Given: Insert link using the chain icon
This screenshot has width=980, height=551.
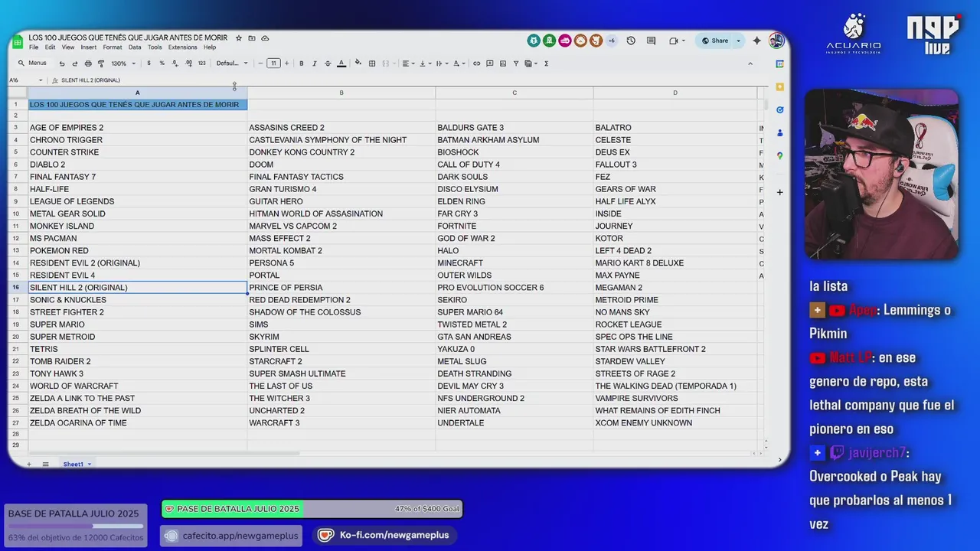Looking at the screenshot, I should pyautogui.click(x=476, y=64).
